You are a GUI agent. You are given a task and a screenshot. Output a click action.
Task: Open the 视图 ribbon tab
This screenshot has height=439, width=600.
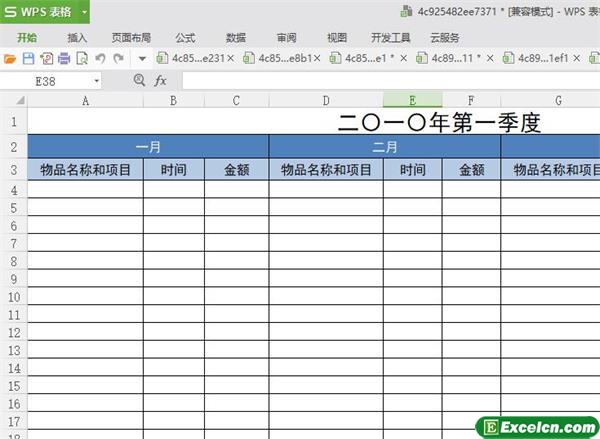[337, 38]
